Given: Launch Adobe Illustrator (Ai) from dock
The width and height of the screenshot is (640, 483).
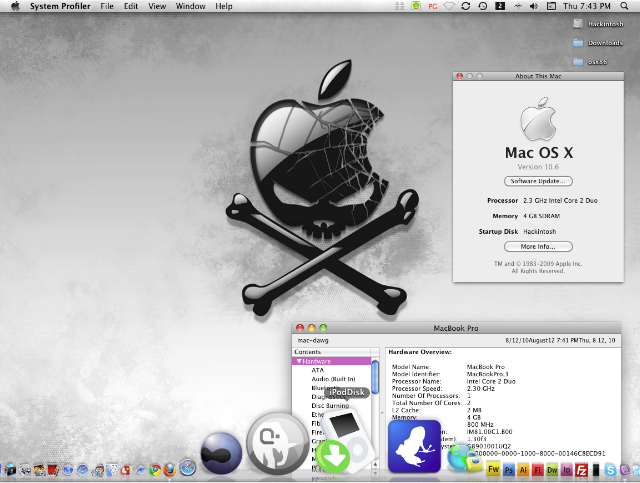Looking at the screenshot, I should click(x=523, y=470).
